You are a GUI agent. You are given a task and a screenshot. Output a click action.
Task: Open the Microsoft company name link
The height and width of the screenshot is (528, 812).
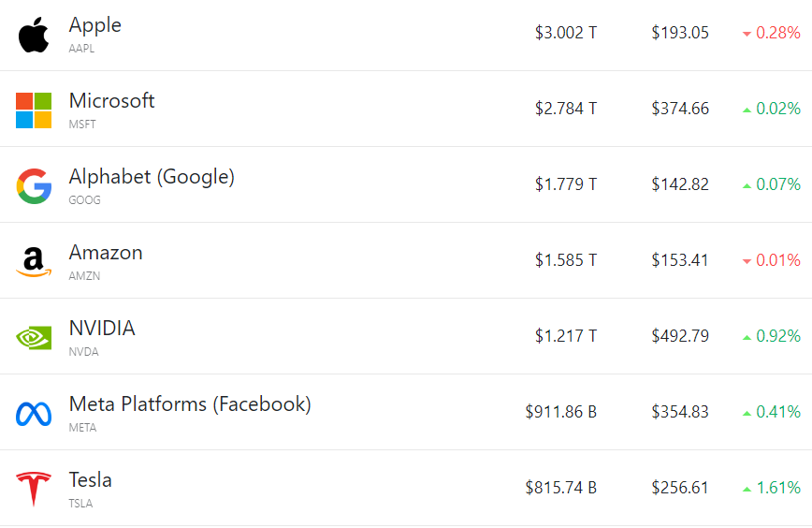[x=112, y=100]
